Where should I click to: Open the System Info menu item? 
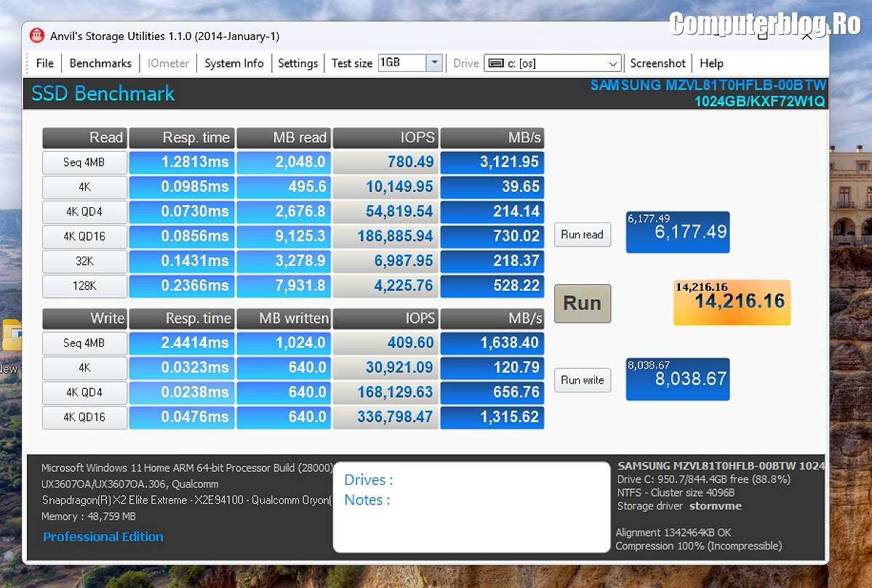click(x=233, y=63)
